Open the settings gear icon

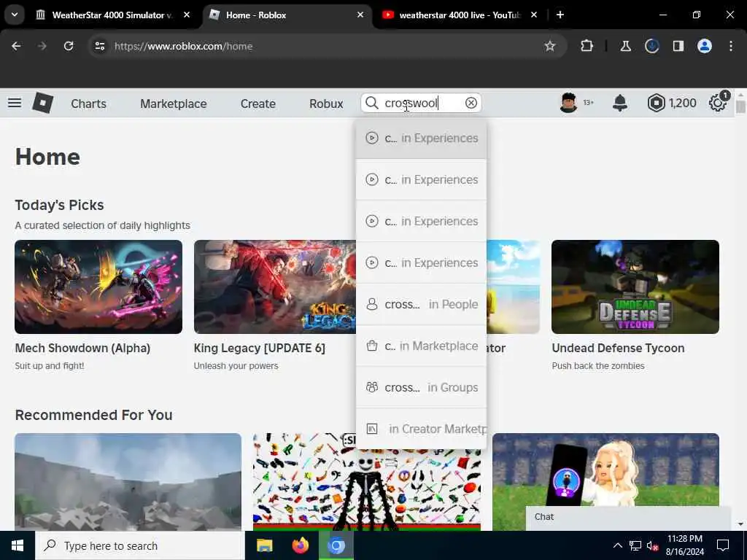[718, 103]
